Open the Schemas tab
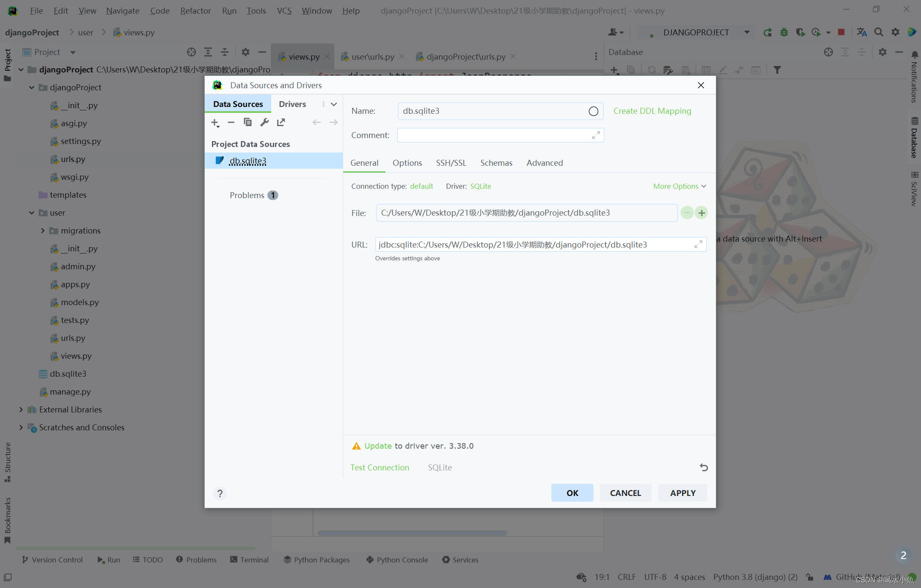Viewport: 921px width, 588px height. pos(496,163)
